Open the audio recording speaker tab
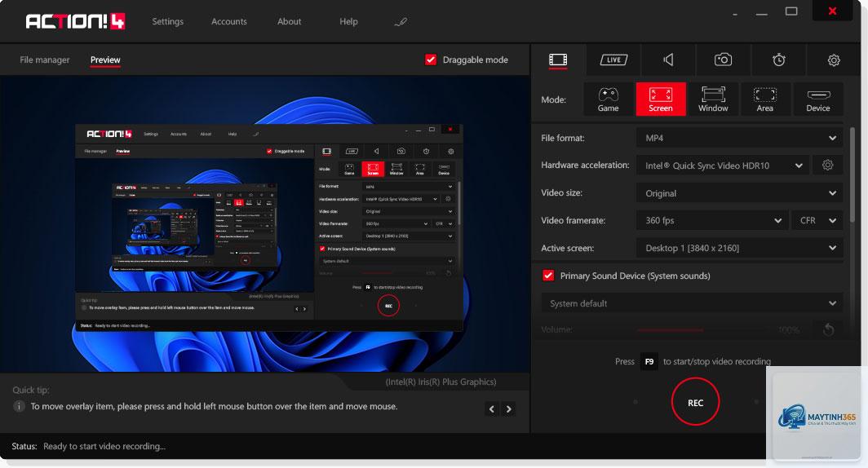 (x=668, y=60)
